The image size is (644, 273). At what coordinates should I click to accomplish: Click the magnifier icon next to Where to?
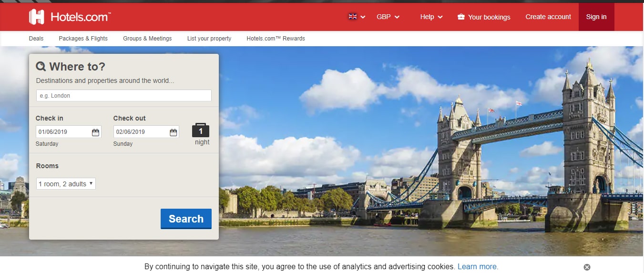coord(41,67)
